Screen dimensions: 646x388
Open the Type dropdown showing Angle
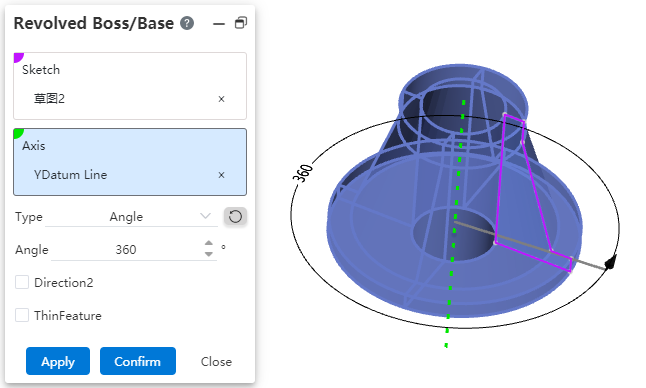131,217
